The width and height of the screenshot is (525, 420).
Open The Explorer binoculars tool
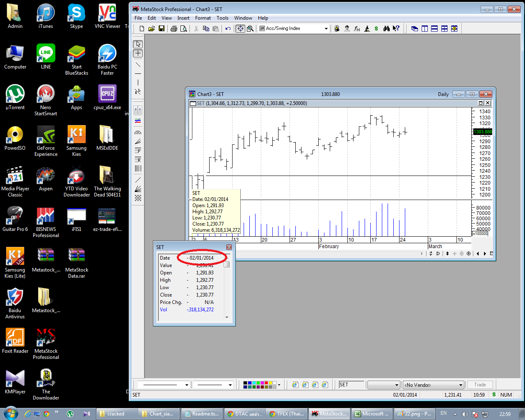click(x=386, y=29)
